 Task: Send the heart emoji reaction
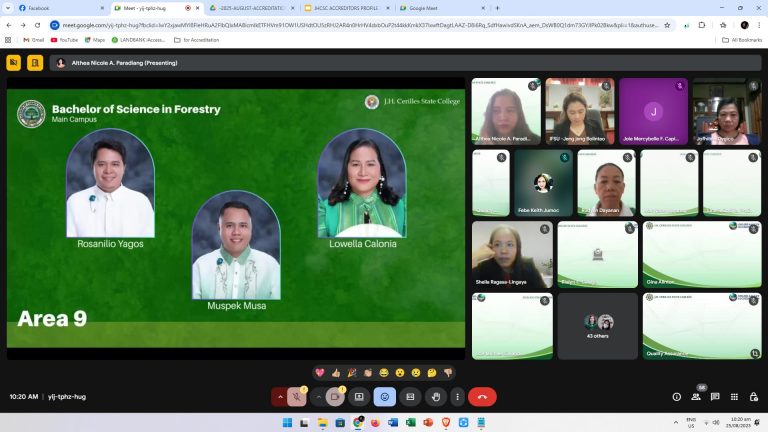[x=320, y=372]
